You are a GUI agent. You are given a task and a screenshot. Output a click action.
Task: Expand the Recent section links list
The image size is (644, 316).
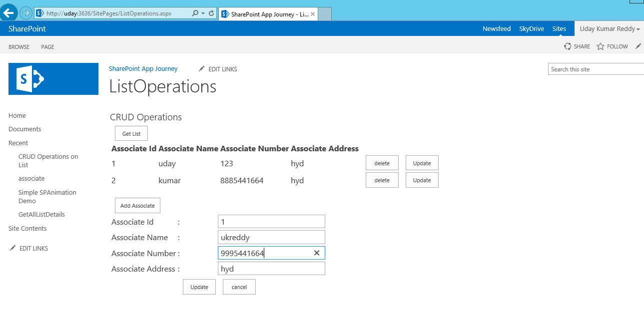click(18, 143)
